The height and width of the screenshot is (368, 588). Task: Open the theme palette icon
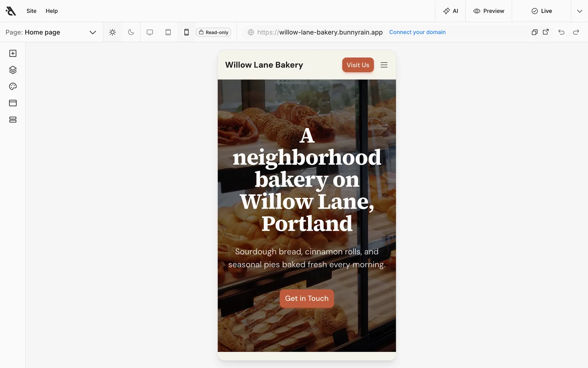coord(13,86)
